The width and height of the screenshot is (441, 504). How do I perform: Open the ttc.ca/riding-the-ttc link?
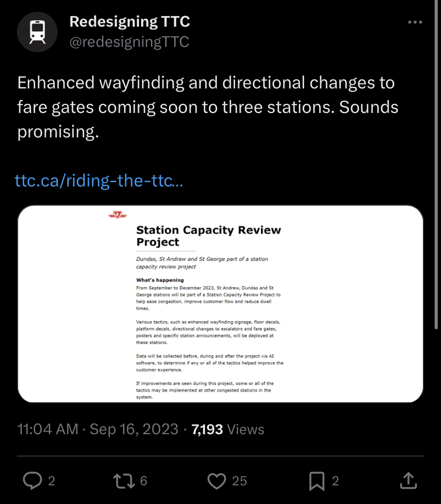pos(99,181)
